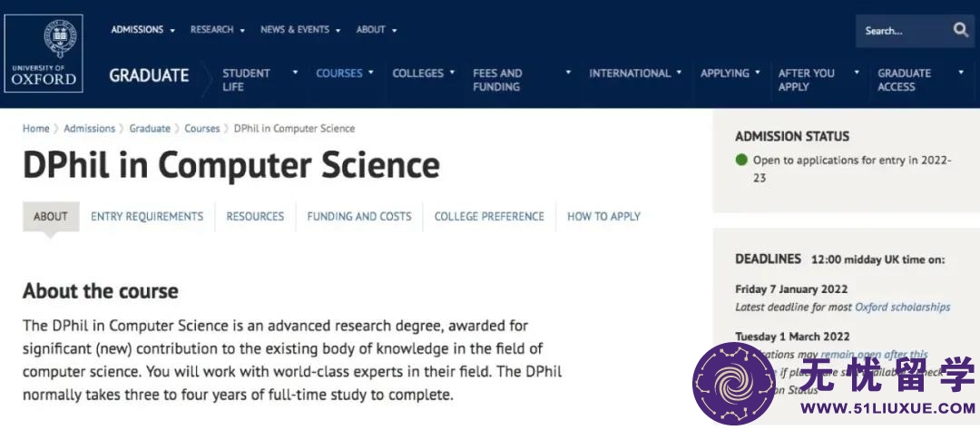Open the Student Life graduate menu
The image size is (980, 430).
(x=260, y=79)
